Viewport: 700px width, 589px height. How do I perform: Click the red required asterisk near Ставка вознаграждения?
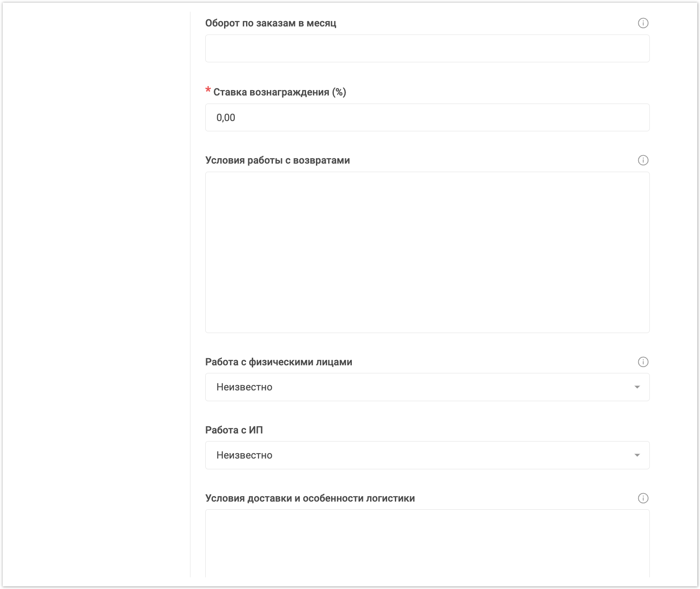(x=208, y=91)
